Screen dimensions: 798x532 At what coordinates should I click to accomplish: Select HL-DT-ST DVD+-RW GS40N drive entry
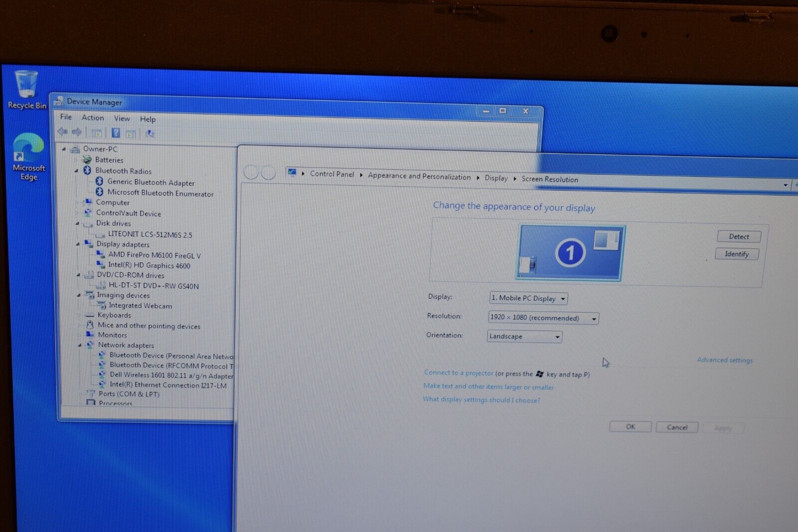pos(154,286)
